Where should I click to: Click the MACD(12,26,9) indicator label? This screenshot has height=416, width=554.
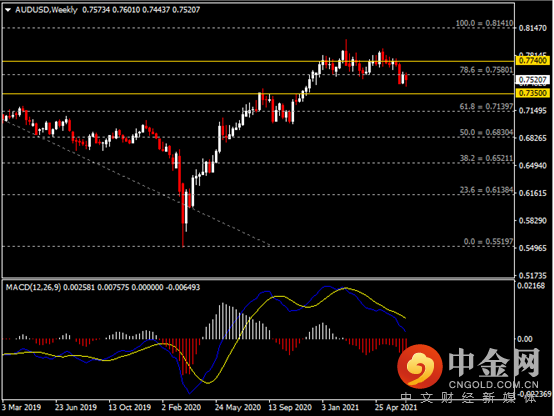tap(33, 287)
